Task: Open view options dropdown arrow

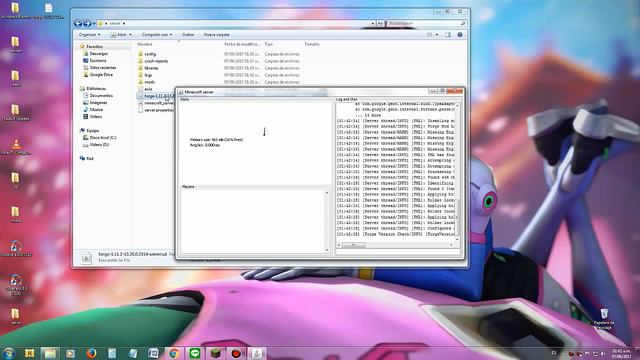Action: click(437, 35)
